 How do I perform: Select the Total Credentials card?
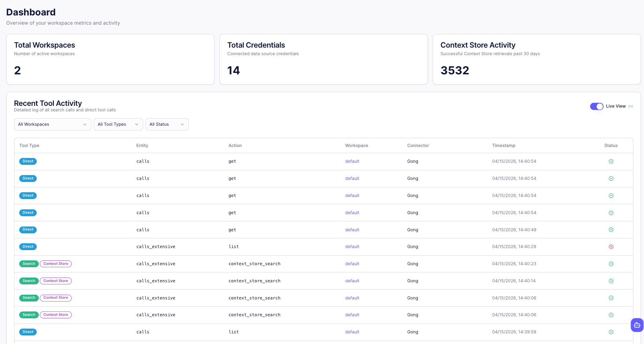[323, 59]
